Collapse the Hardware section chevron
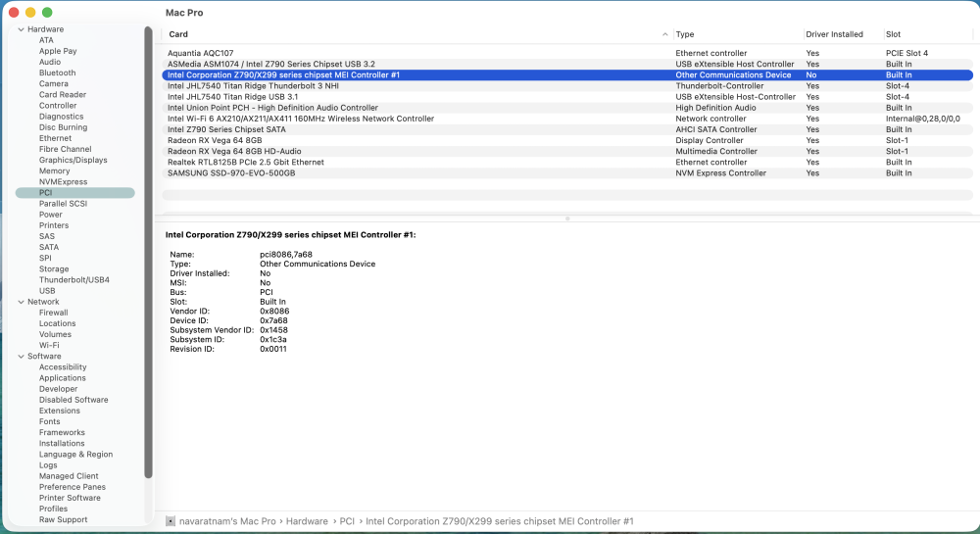Image resolution: width=980 pixels, height=534 pixels. pyautogui.click(x=22, y=29)
